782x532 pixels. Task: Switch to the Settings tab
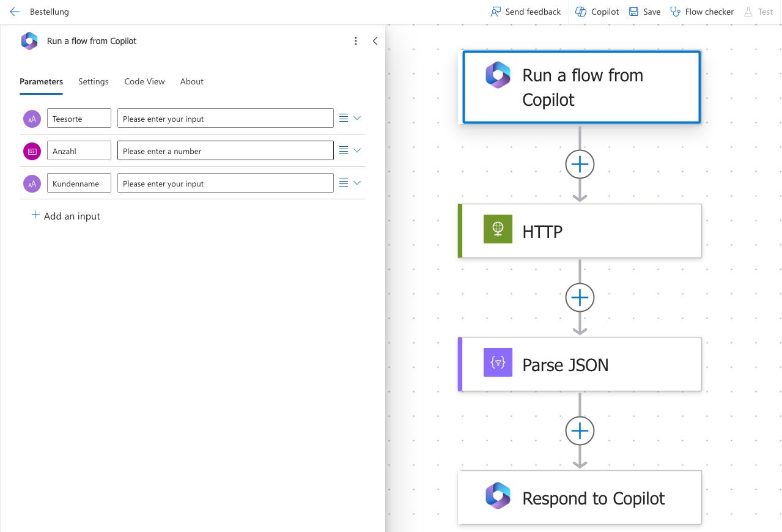(x=93, y=81)
